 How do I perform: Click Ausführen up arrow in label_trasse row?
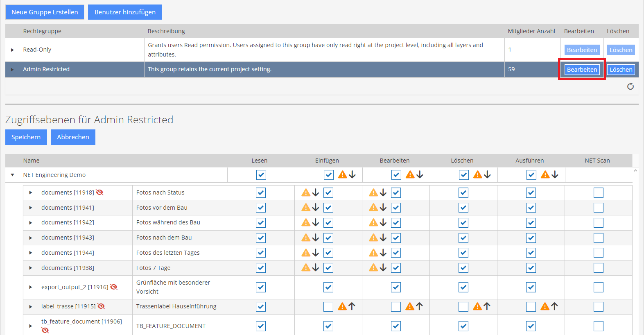pyautogui.click(x=554, y=306)
